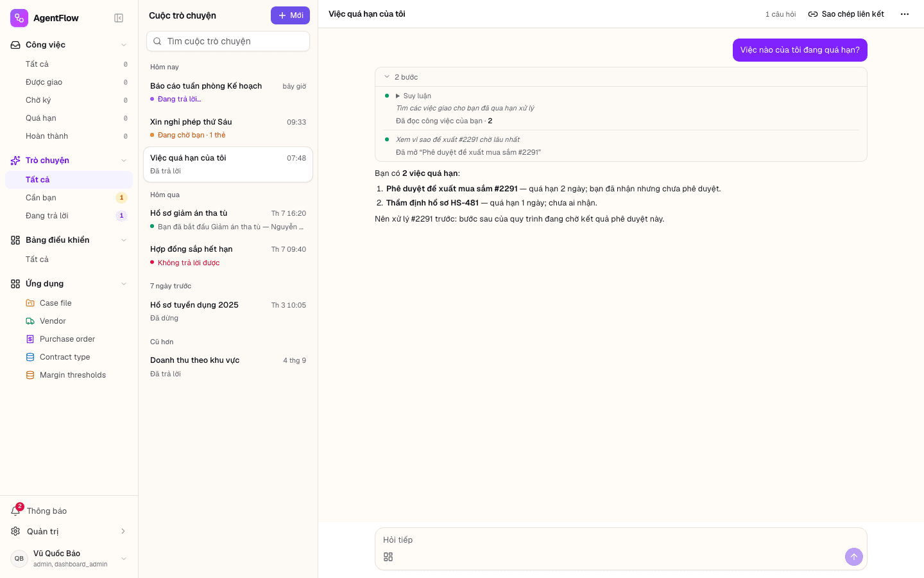The height and width of the screenshot is (578, 924).
Task: Click the Quản trị gear icon
Action: pos(15,531)
